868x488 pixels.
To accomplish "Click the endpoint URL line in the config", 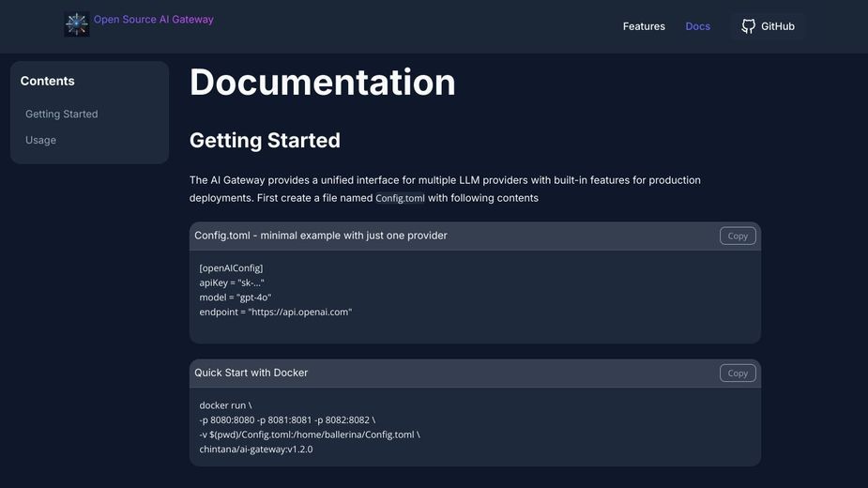I will click(x=275, y=312).
